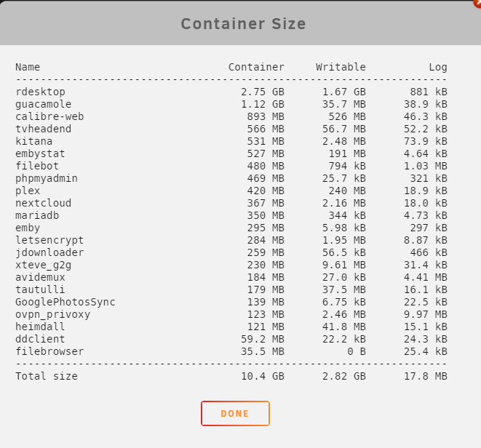Click the Container Size title text
Image resolution: width=481 pixels, height=448 pixels.
point(243,24)
